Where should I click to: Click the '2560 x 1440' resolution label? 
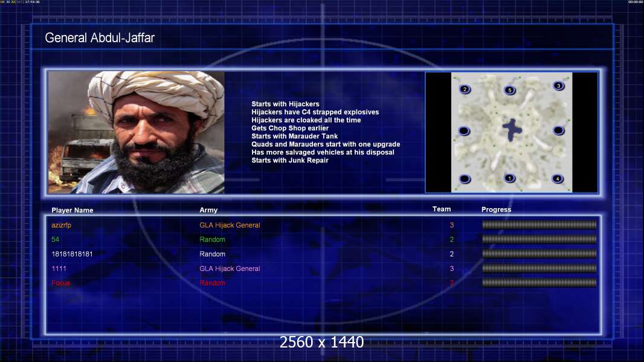coord(321,342)
